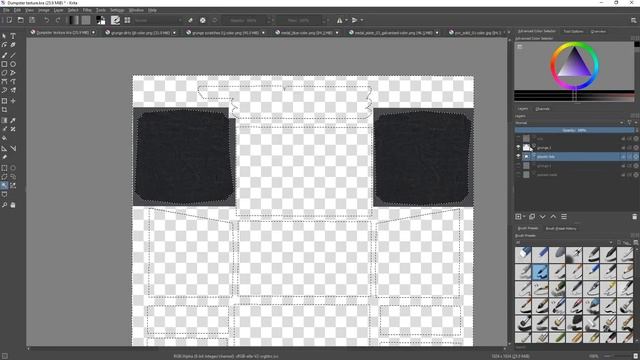
Task: Select the Line tool
Action: click(13, 55)
